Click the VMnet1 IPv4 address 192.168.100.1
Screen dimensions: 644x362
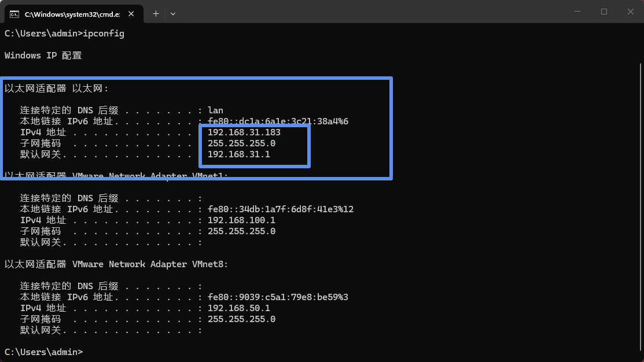coord(241,220)
